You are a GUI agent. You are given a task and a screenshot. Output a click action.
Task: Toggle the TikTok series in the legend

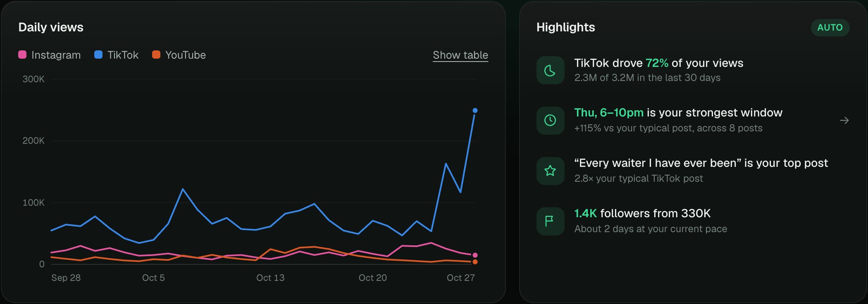tap(116, 55)
